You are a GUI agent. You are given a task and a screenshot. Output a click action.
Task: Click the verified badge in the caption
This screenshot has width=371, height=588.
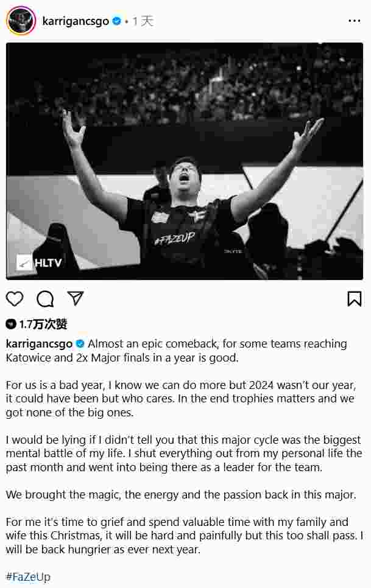click(x=80, y=343)
